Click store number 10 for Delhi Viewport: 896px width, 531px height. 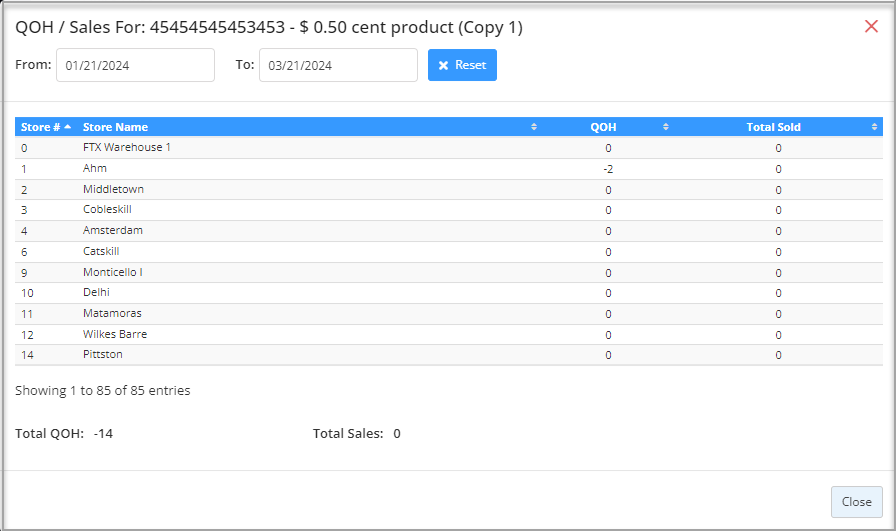coord(27,293)
